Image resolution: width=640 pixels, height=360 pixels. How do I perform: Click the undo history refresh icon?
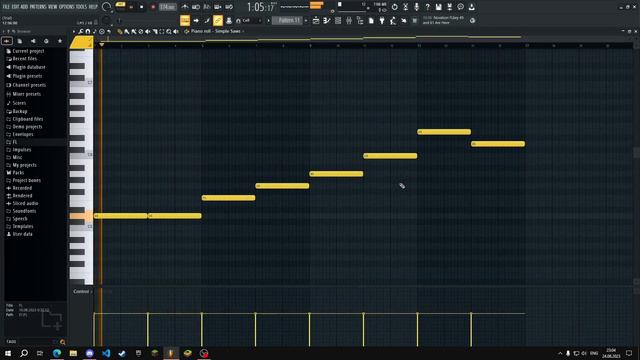click(x=394, y=7)
